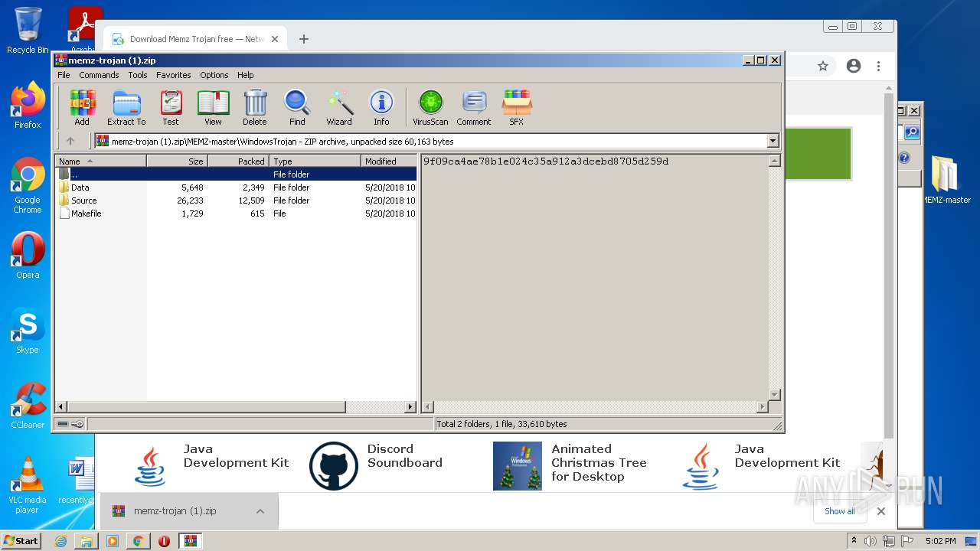Start VirusScan on the archive

pyautogui.click(x=430, y=107)
